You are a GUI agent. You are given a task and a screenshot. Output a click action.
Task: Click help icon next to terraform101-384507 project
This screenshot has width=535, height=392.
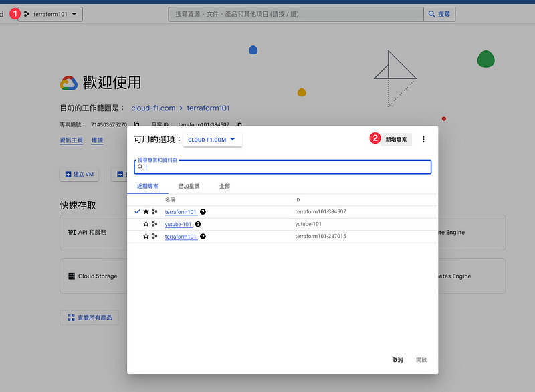pyautogui.click(x=203, y=212)
